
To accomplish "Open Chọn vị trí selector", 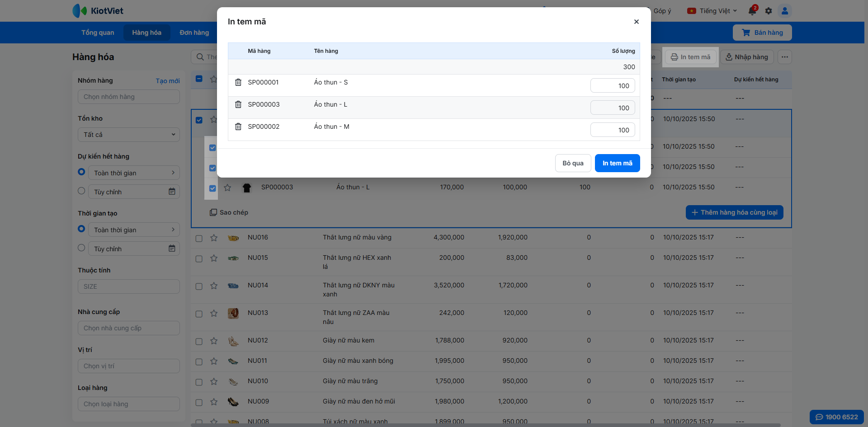I will (129, 366).
